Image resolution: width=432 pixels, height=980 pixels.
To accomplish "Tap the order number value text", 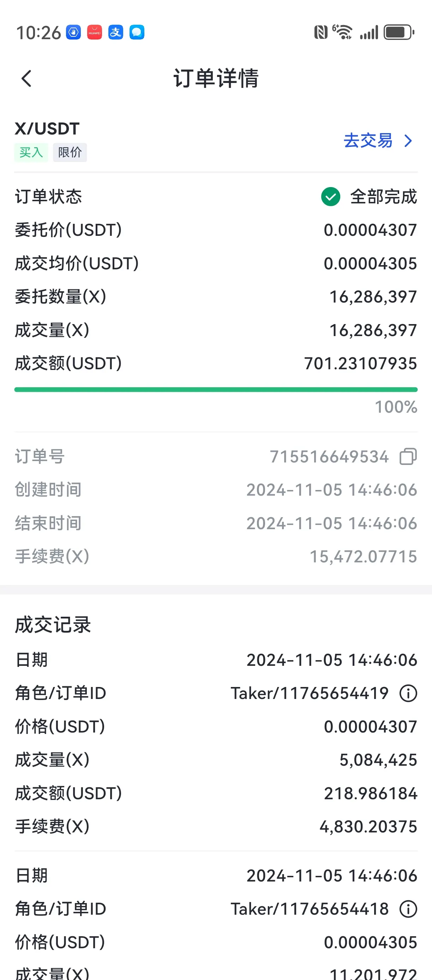I will click(329, 456).
